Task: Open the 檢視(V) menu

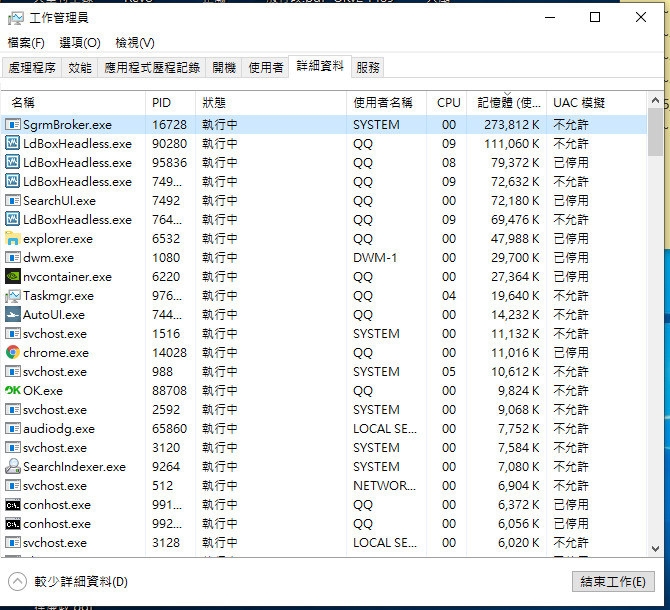Action: (x=135, y=43)
